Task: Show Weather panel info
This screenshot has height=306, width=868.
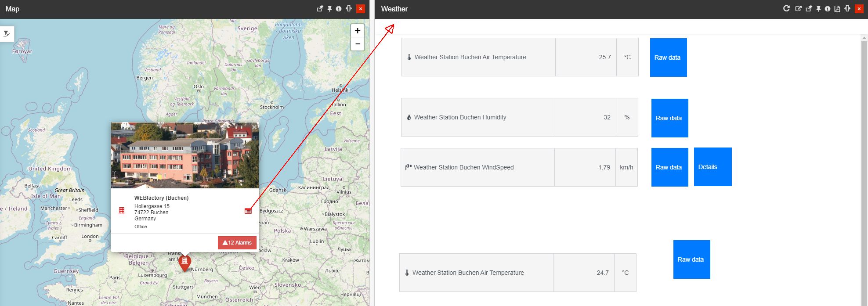Action: 828,9
